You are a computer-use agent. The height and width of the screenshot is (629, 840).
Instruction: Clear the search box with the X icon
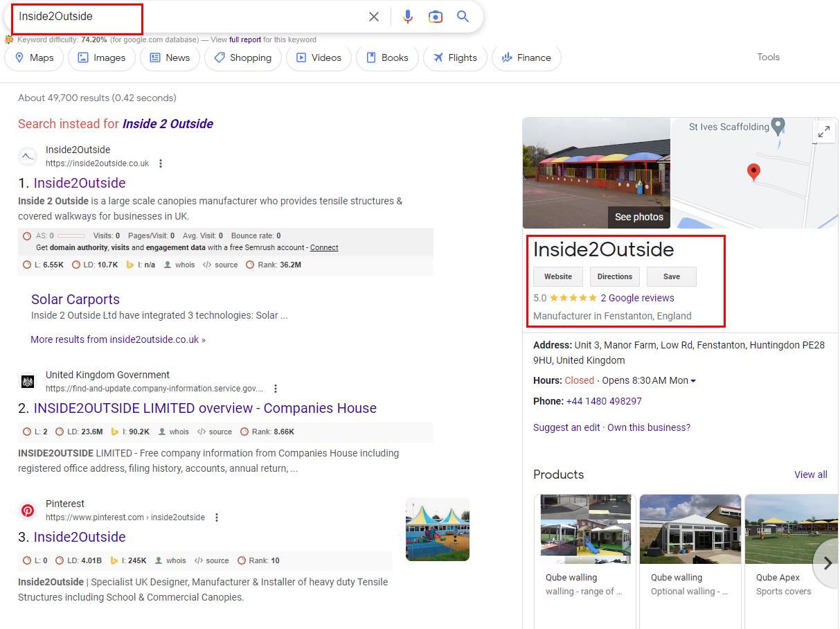tap(374, 17)
